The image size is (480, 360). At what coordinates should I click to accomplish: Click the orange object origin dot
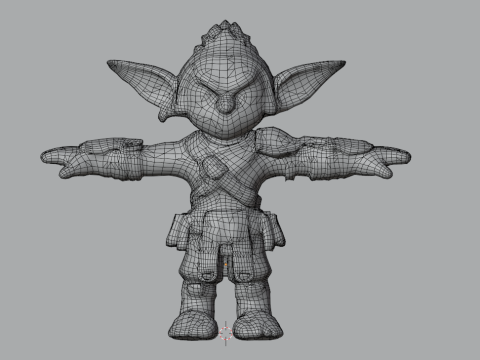[226, 265]
